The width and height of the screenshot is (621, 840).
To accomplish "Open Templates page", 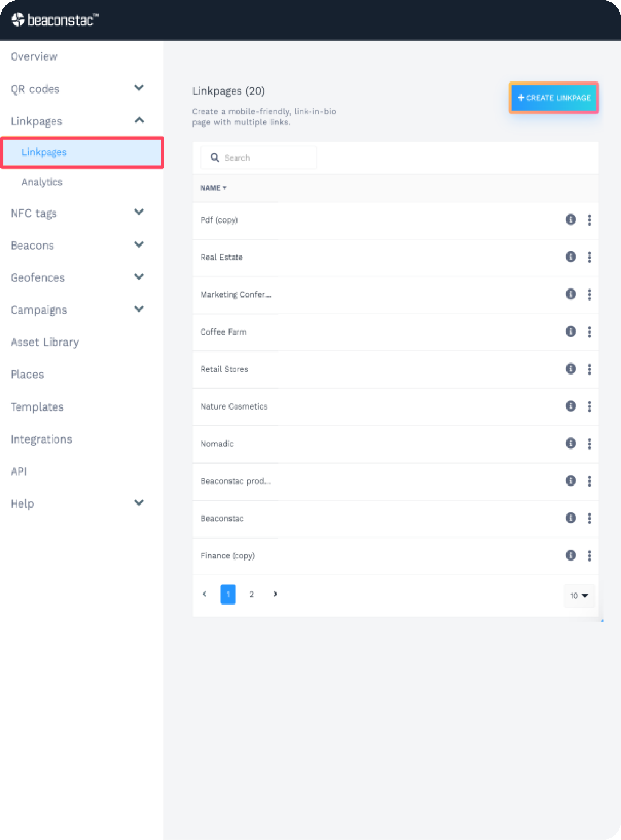I will click(37, 407).
